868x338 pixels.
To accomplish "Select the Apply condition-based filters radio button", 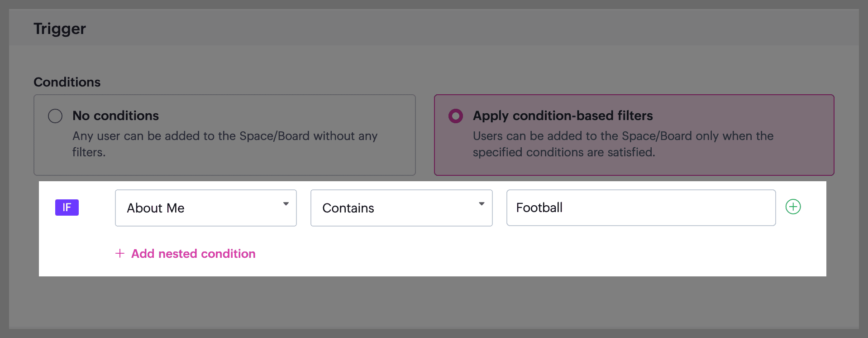I will (x=456, y=116).
